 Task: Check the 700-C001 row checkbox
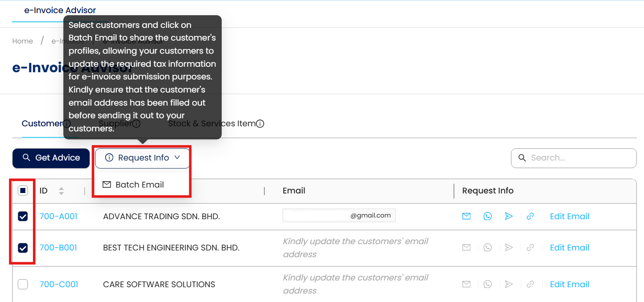pyautogui.click(x=23, y=284)
